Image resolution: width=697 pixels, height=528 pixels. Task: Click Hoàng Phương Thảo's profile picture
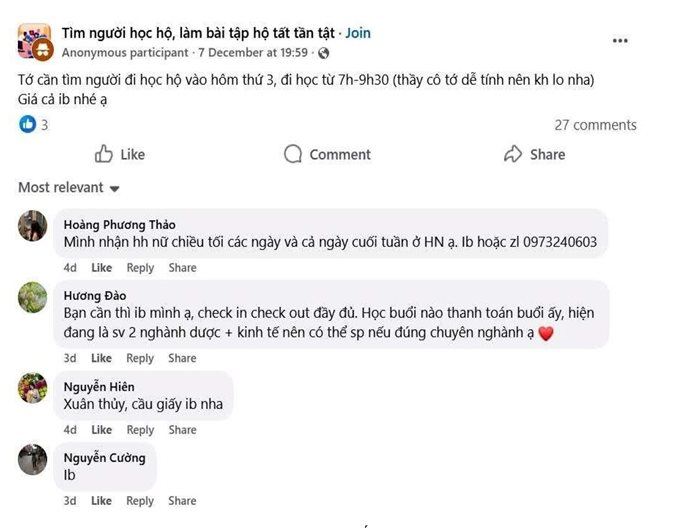(x=33, y=226)
